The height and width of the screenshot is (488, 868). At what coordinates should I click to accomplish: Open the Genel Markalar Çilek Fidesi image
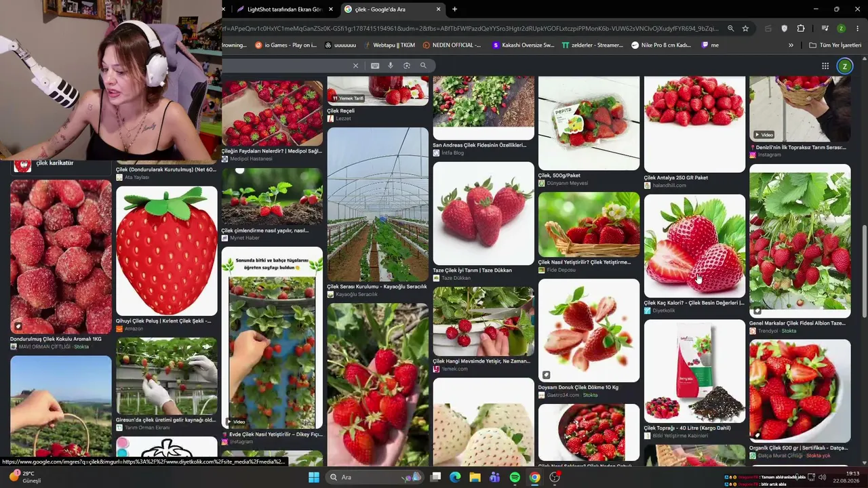800,241
